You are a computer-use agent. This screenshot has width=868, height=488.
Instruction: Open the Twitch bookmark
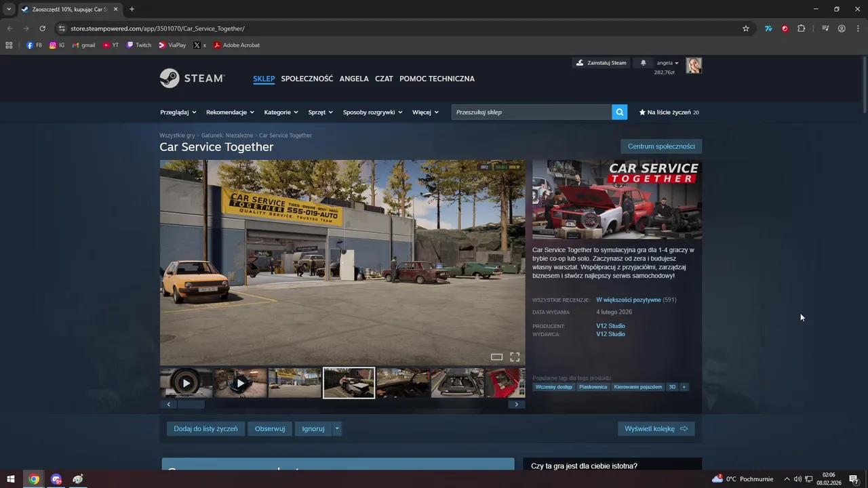click(x=139, y=45)
